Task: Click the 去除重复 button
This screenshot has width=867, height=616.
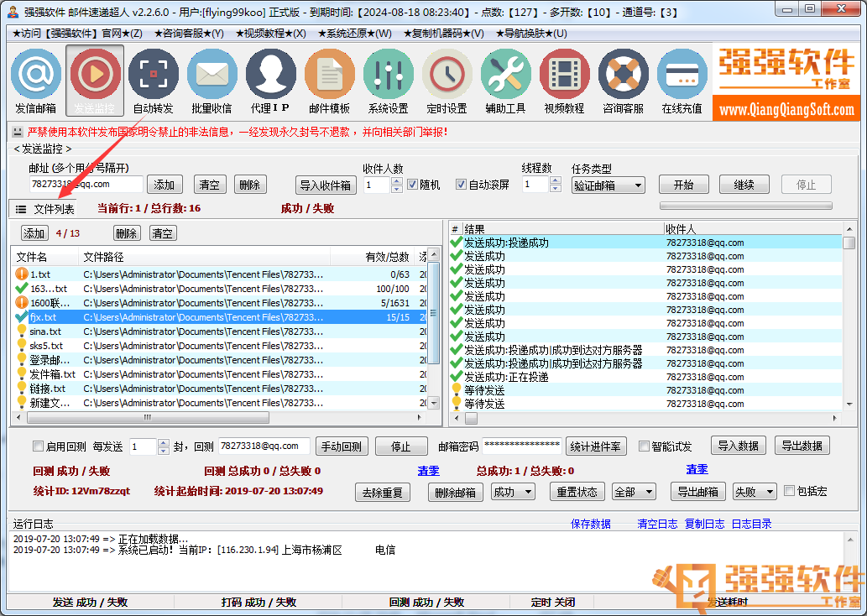Action: (383, 492)
